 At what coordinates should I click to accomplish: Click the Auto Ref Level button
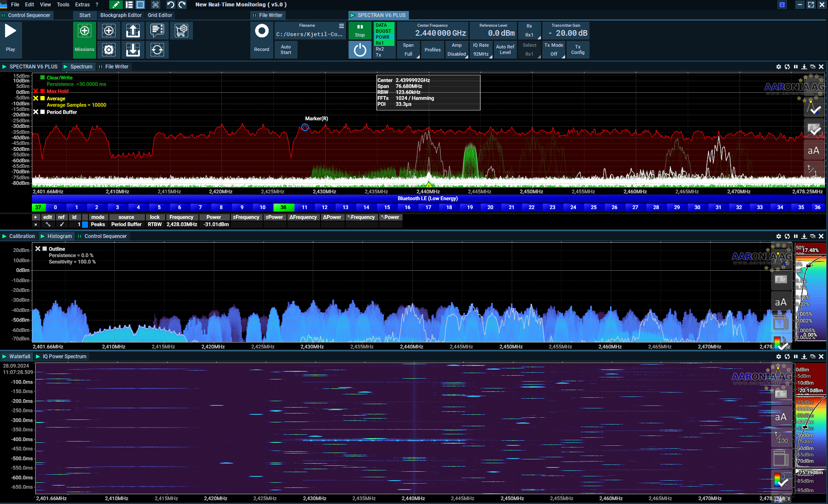(x=505, y=50)
